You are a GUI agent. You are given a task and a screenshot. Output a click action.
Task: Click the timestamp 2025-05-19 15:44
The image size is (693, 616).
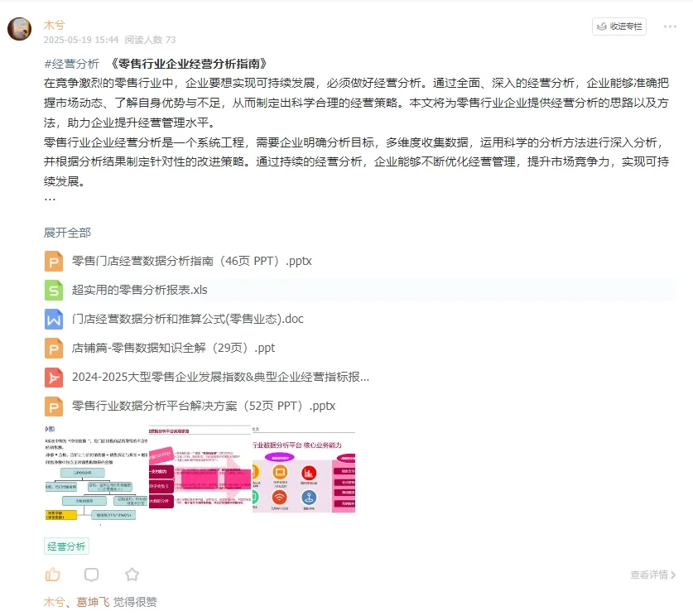click(81, 40)
